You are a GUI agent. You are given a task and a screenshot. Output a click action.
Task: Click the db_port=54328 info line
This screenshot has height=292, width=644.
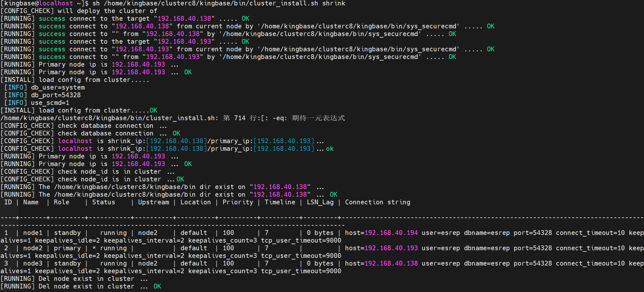click(x=56, y=95)
